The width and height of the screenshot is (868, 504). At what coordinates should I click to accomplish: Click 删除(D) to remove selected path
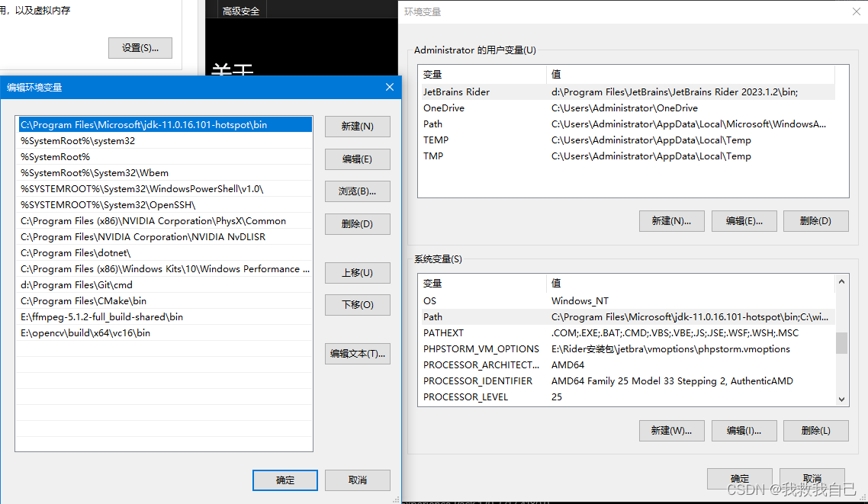point(357,223)
